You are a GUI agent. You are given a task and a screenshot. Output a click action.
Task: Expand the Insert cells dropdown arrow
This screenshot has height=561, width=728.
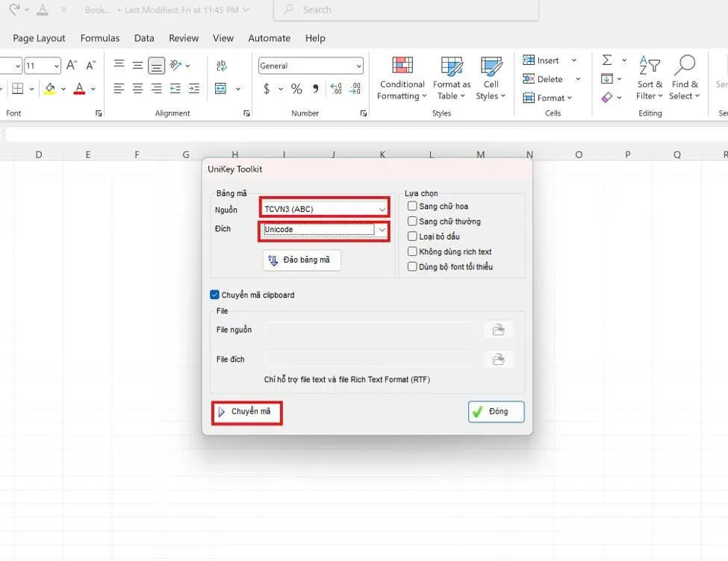[x=574, y=60]
